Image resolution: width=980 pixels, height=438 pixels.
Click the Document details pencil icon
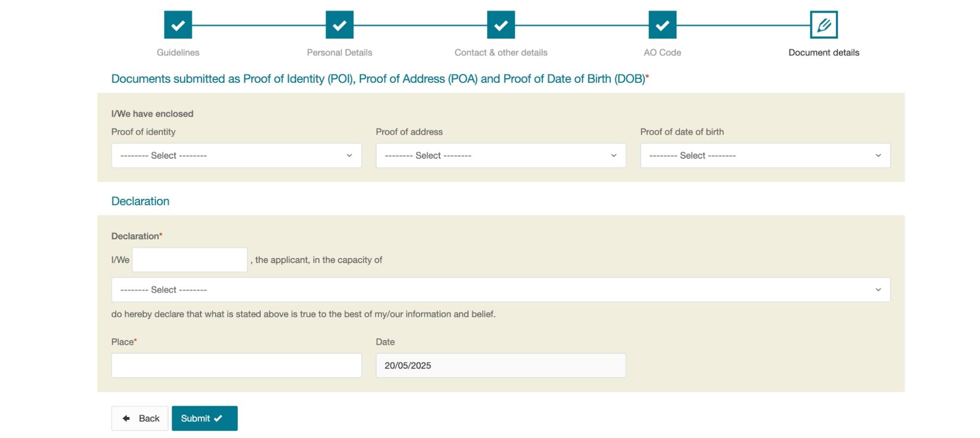coord(824,24)
